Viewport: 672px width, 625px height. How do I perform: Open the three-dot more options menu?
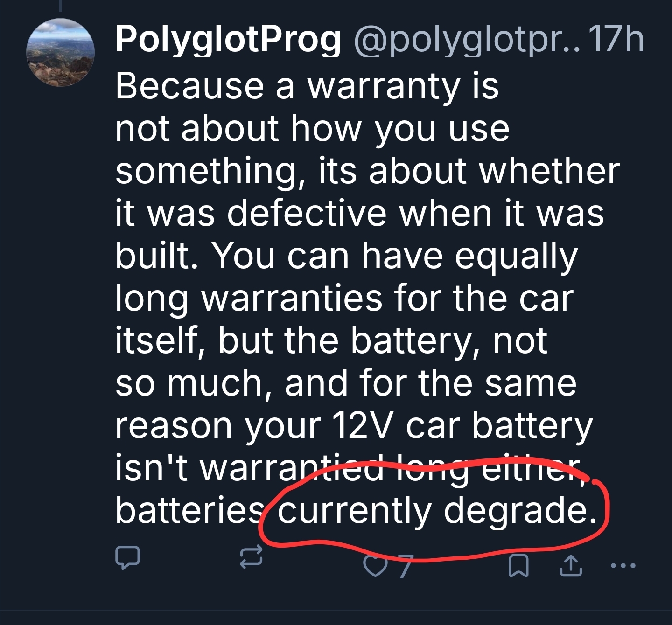coord(623,566)
